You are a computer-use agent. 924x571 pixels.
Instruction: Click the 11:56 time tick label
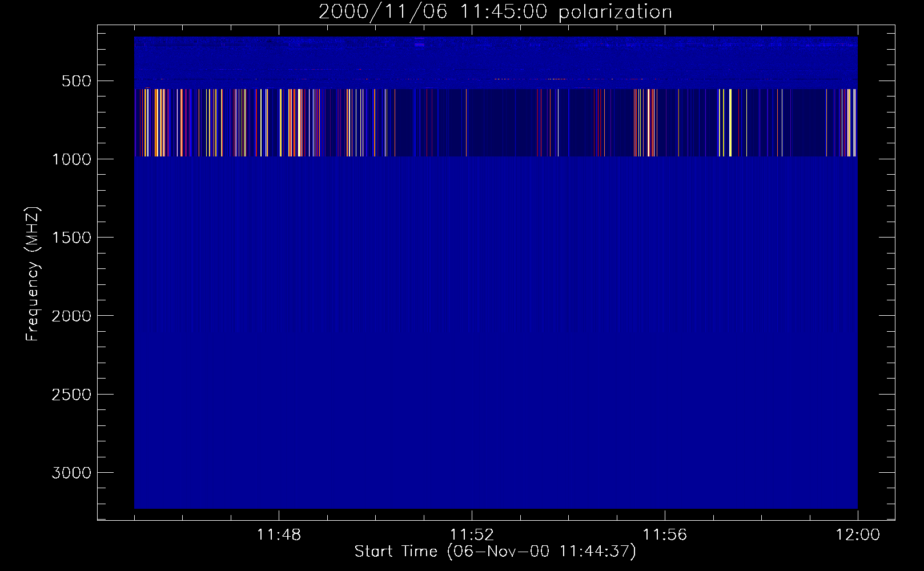(x=665, y=535)
